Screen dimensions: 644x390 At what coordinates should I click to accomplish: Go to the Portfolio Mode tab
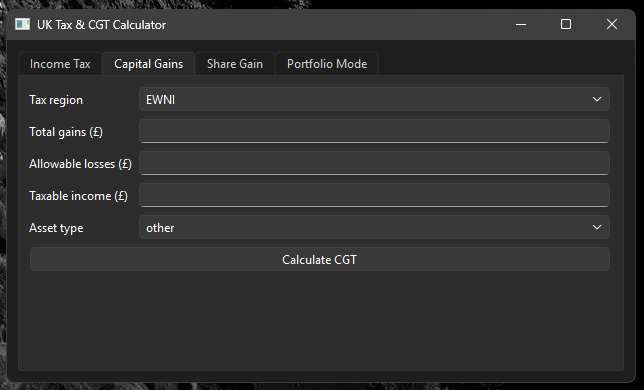327,64
